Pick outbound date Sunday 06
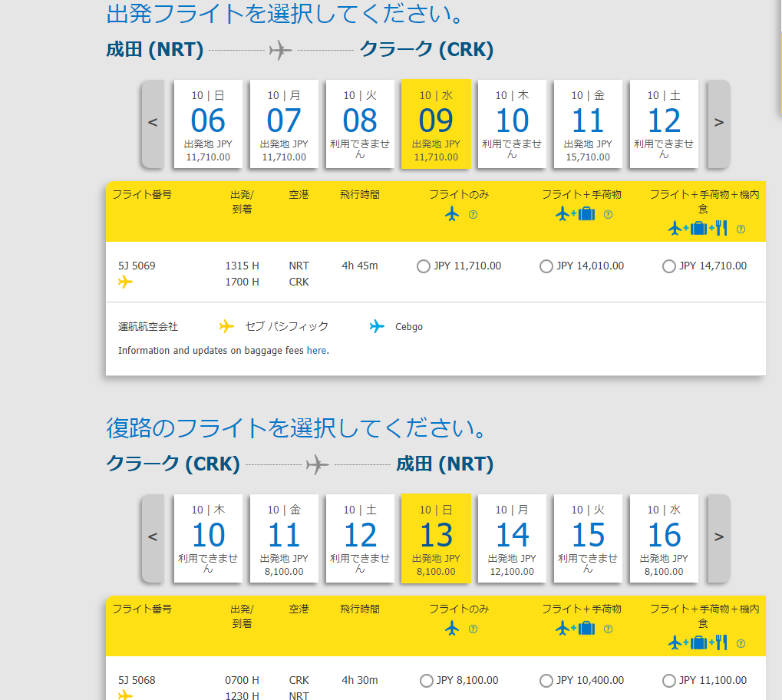This screenshot has height=700, width=782. 208,124
